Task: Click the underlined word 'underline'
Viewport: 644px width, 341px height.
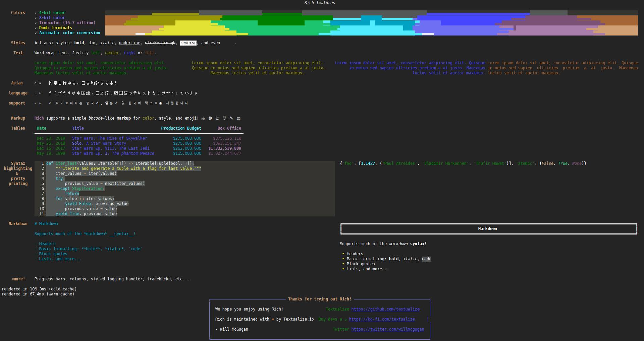Action: pos(129,43)
